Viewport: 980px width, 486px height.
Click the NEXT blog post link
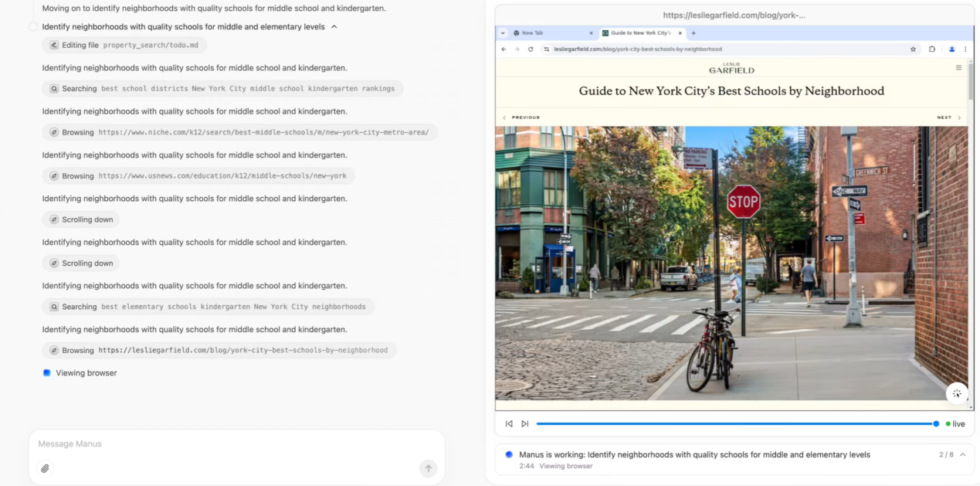pos(944,117)
